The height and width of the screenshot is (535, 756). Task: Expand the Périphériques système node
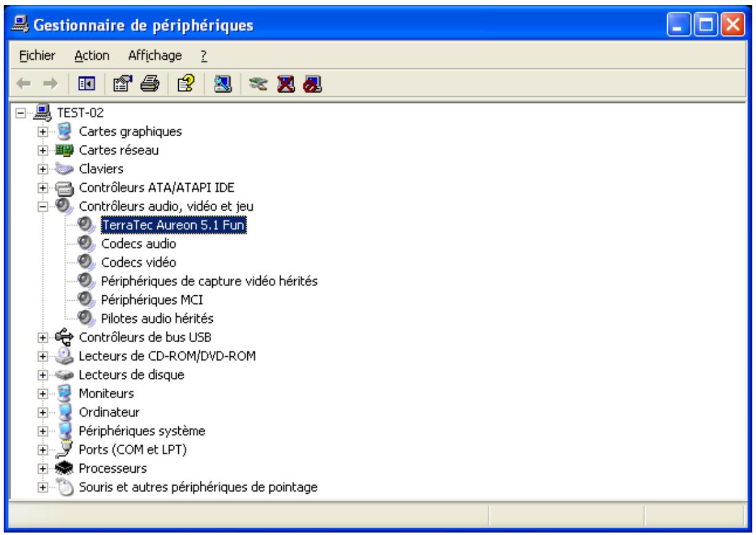[43, 431]
